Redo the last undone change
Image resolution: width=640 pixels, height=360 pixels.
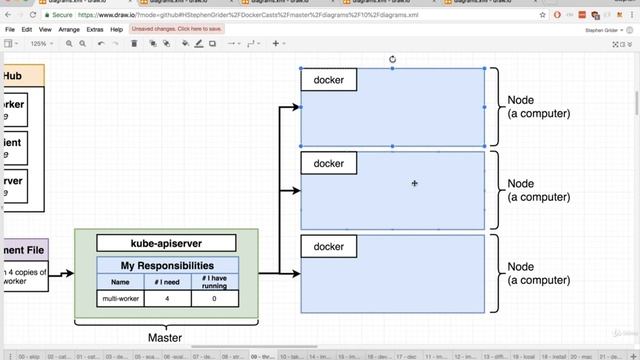(116, 43)
